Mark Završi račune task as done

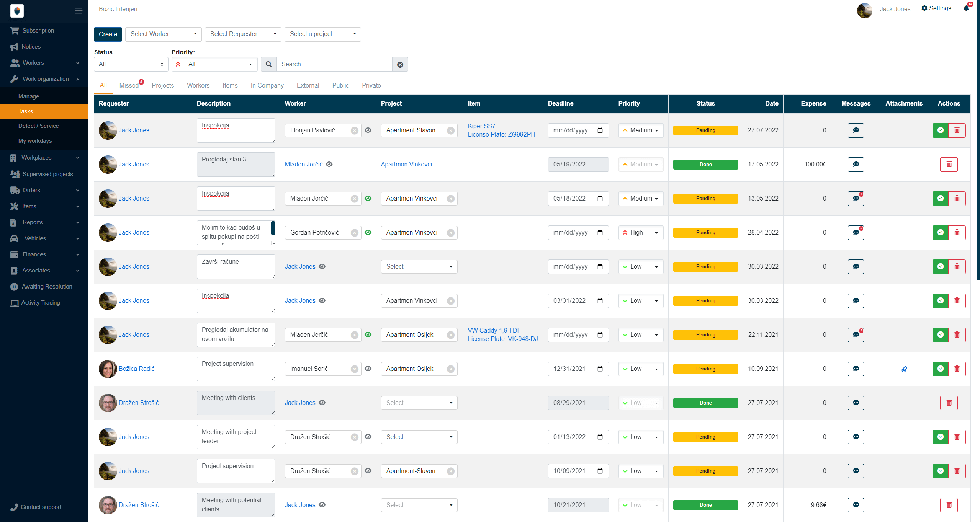940,266
